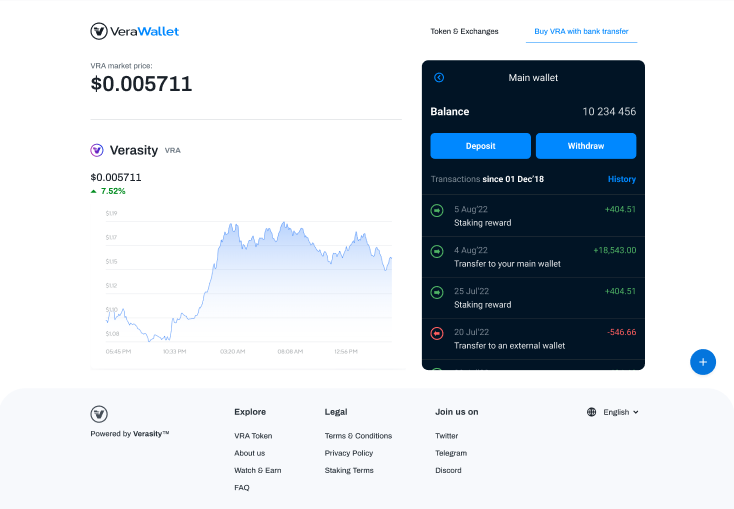Click the 4 Aug'22 transfer incoming icon
The image size is (734, 509).
(437, 251)
